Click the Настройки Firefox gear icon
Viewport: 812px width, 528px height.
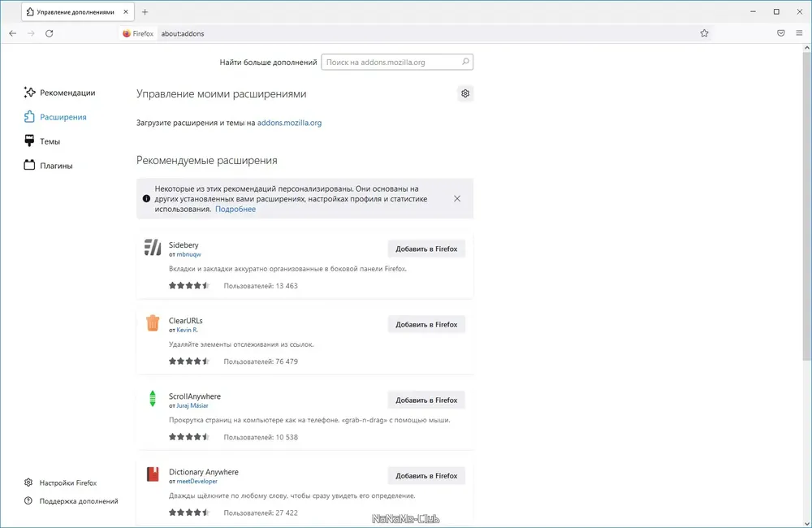[28, 483]
